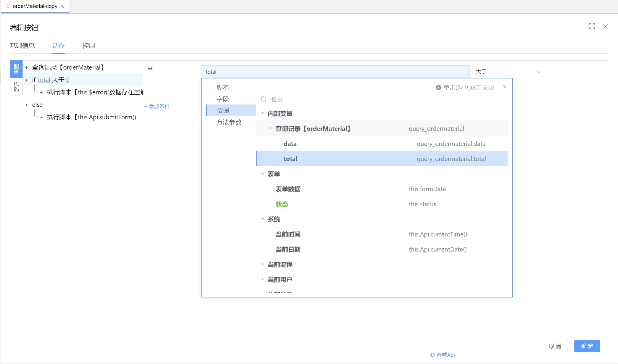Switch to the 代码 side panel

[x=16, y=86]
